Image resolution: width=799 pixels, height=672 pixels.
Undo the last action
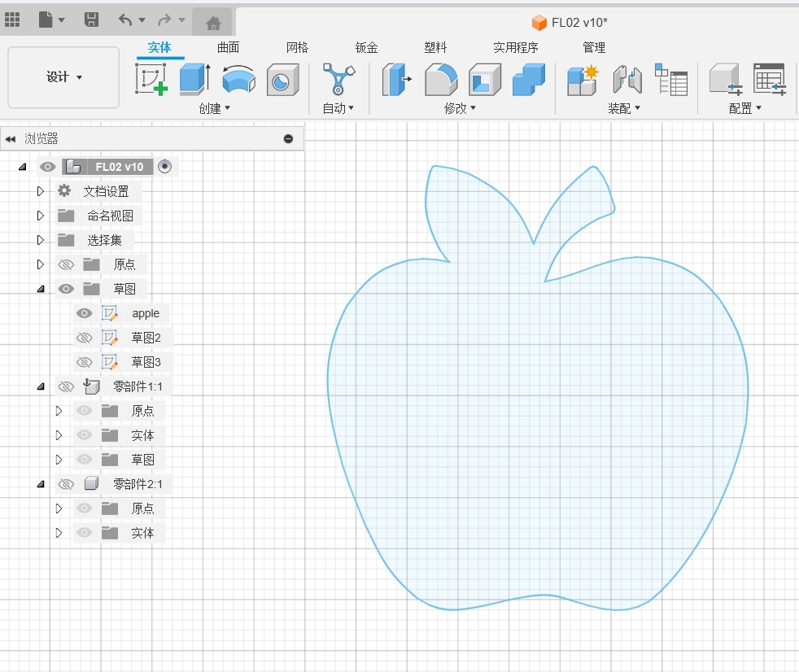[125, 20]
